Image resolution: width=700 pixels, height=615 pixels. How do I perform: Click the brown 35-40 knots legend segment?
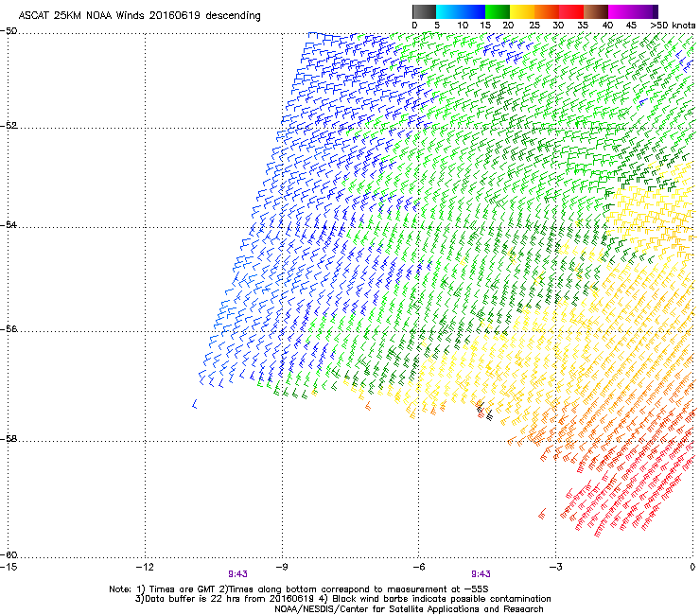click(596, 11)
